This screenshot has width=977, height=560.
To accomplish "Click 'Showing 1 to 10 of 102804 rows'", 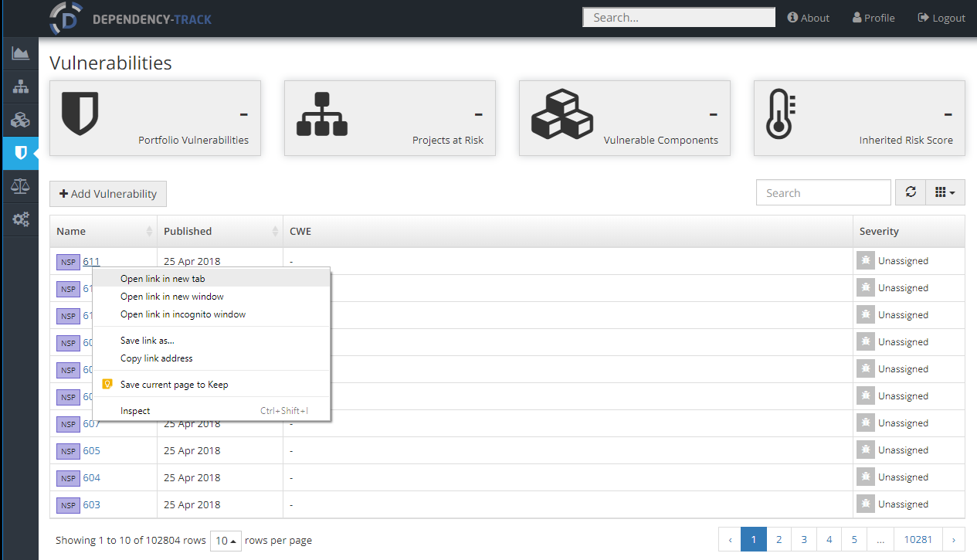I will tap(131, 541).
